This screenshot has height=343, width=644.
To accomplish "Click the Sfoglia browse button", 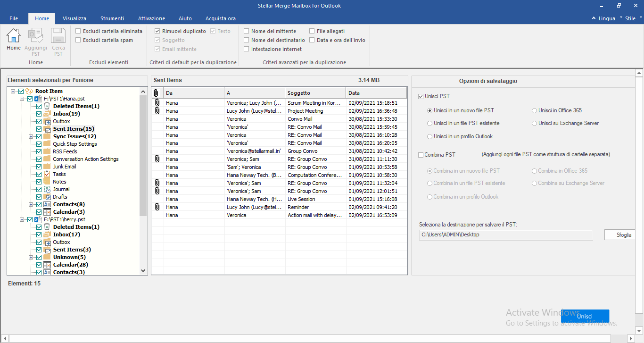I will [619, 235].
